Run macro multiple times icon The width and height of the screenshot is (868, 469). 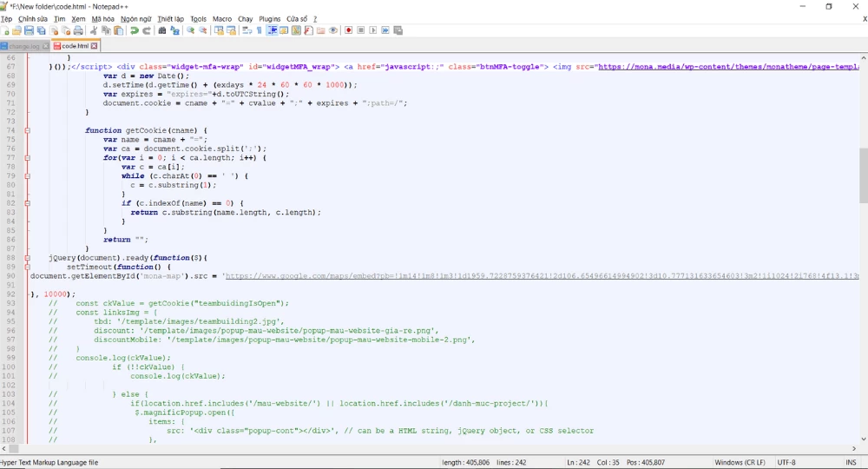385,30
